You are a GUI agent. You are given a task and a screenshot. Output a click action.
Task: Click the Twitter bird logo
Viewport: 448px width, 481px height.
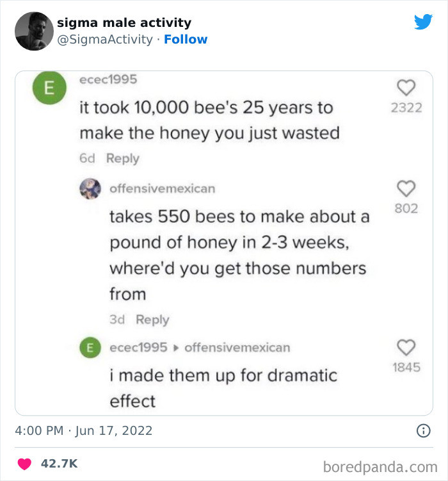(423, 22)
